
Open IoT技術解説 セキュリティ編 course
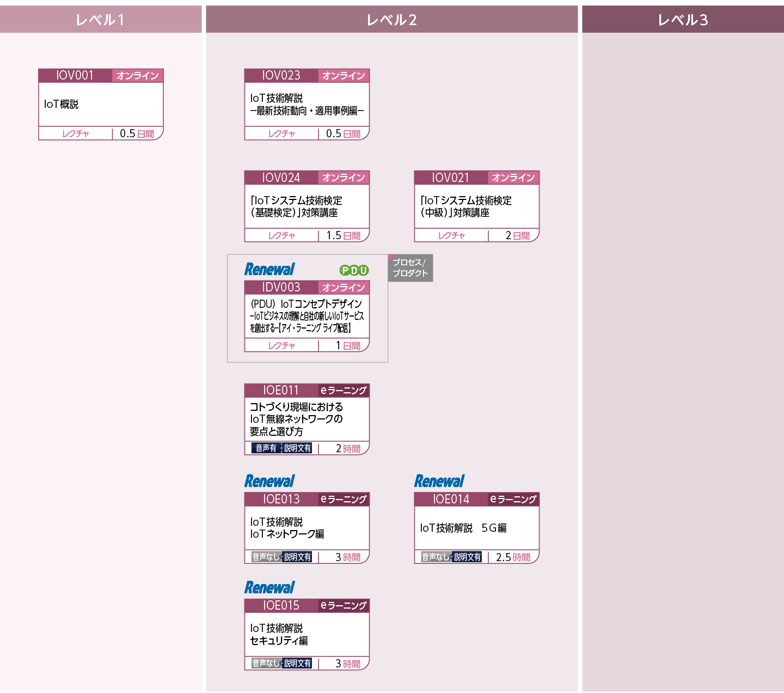(x=279, y=634)
